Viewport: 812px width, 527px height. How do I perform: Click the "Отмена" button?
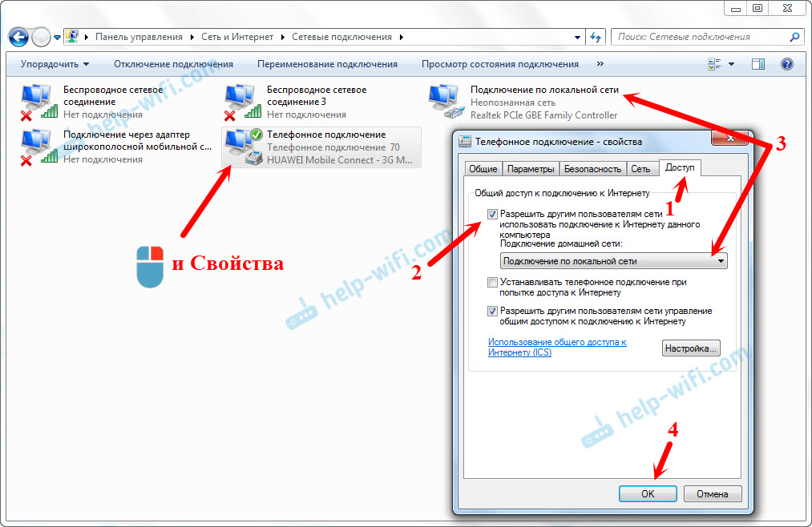[x=713, y=494]
